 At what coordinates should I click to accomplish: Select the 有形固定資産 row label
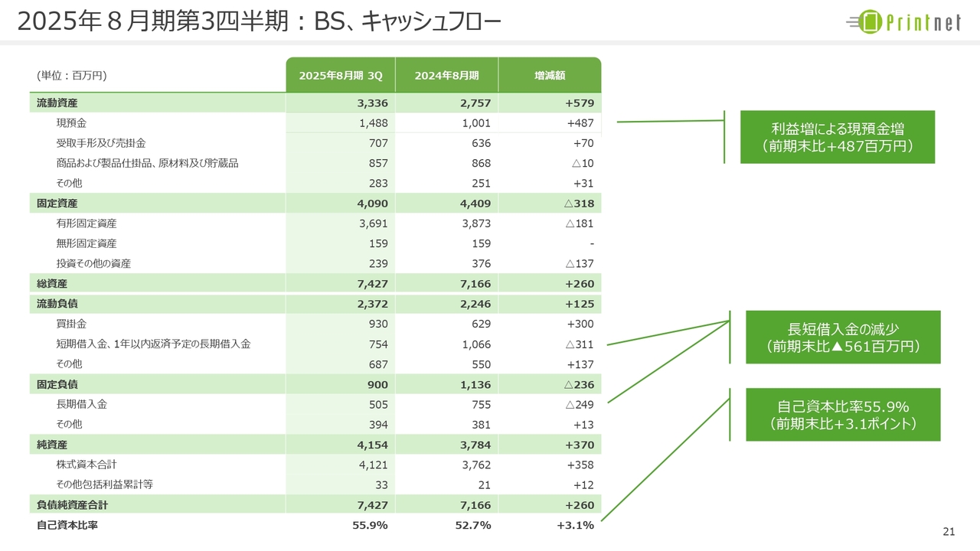coord(87,223)
